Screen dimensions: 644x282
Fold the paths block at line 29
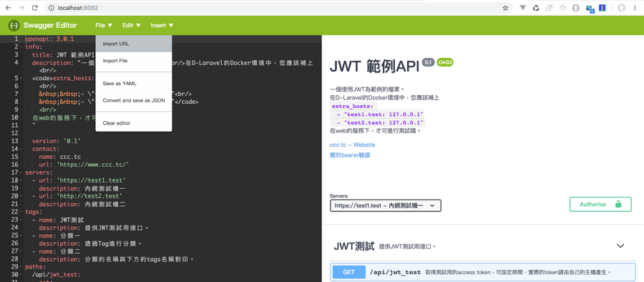click(x=21, y=266)
